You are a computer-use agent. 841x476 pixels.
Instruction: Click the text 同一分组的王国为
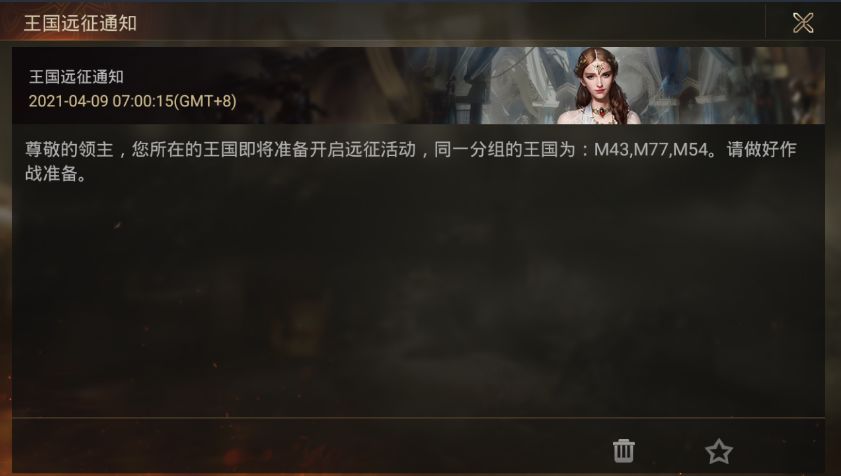tap(505, 149)
